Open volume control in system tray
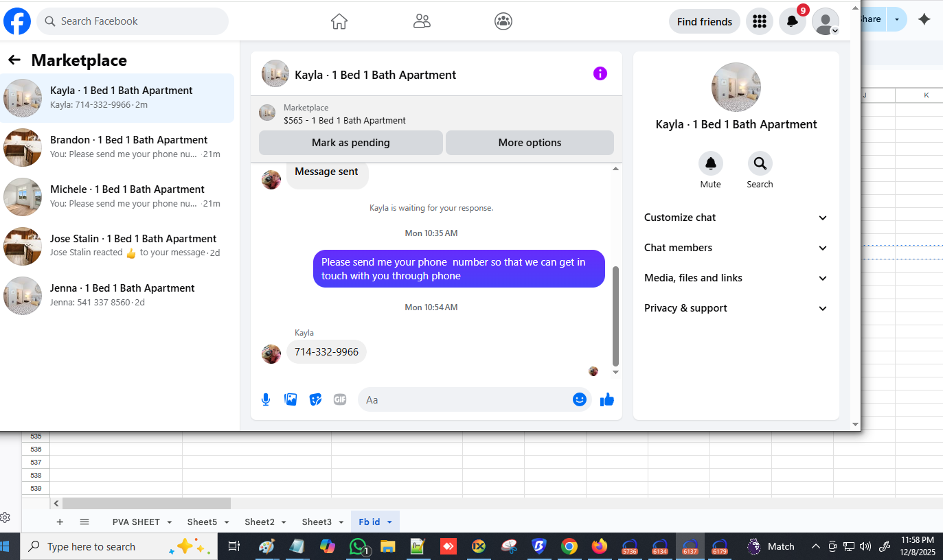The height and width of the screenshot is (560, 943). pyautogui.click(x=865, y=546)
